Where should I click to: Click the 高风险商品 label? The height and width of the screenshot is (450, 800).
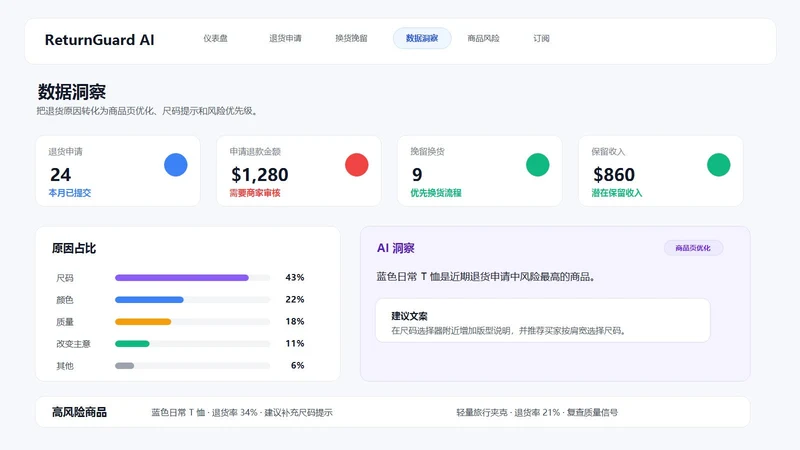click(79, 412)
